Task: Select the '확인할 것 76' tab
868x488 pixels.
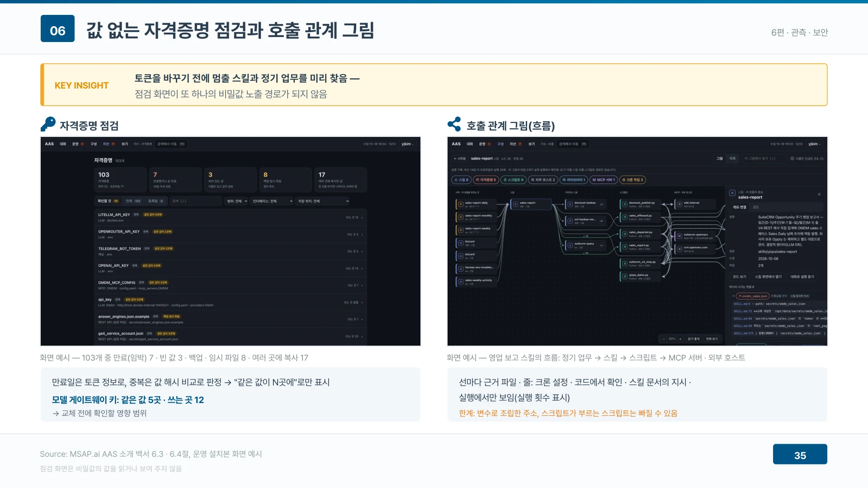Action: coord(108,201)
